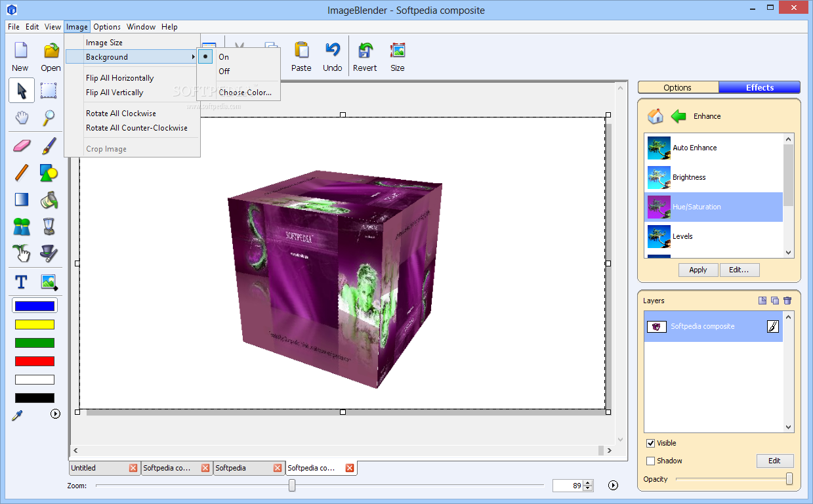Image resolution: width=813 pixels, height=504 pixels.
Task: Click the home icon in Effects panel
Action: click(x=655, y=116)
